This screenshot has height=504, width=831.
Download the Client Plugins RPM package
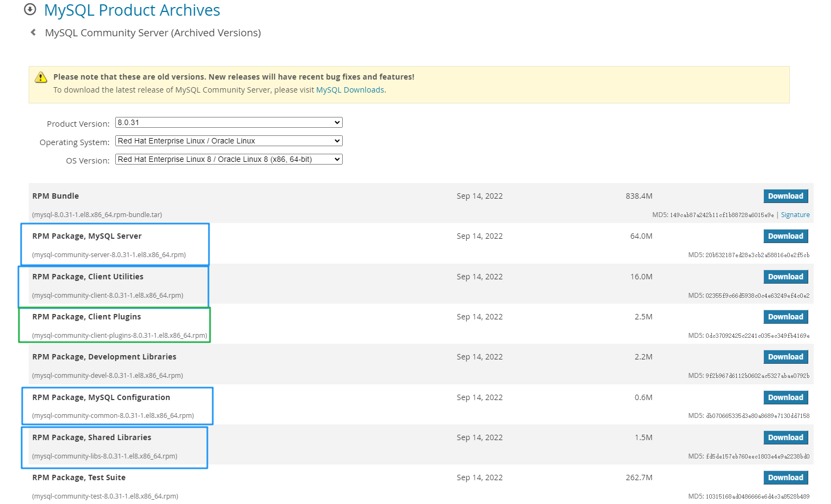(x=786, y=317)
